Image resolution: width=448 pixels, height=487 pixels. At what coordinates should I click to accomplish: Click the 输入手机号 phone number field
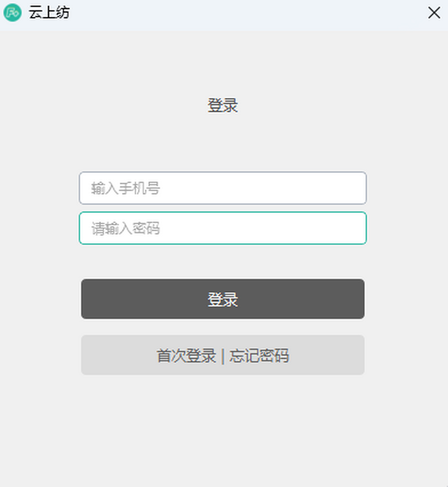point(223,188)
